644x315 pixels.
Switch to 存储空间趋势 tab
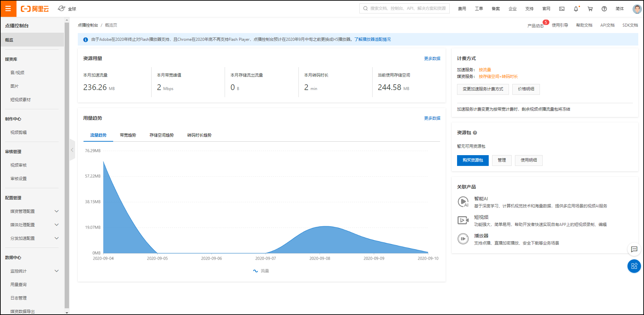pos(162,135)
